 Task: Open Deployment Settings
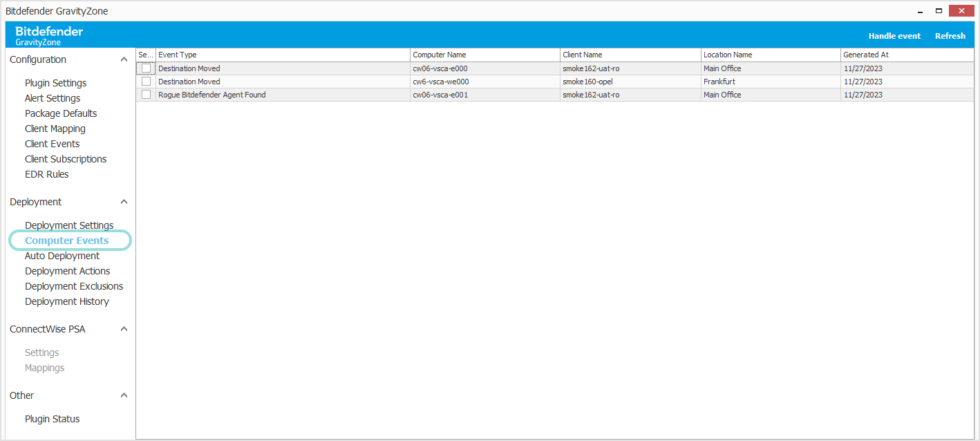click(69, 225)
